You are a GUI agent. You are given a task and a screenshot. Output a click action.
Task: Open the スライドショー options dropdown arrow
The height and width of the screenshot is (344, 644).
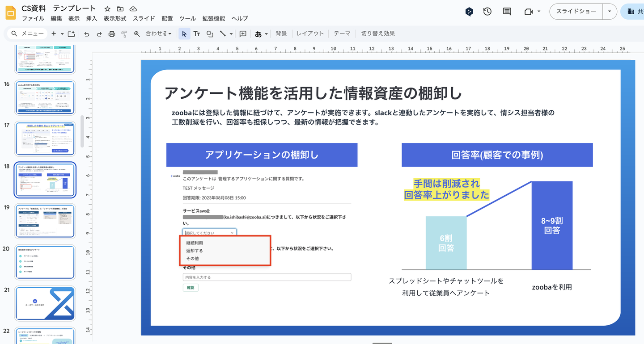click(610, 12)
